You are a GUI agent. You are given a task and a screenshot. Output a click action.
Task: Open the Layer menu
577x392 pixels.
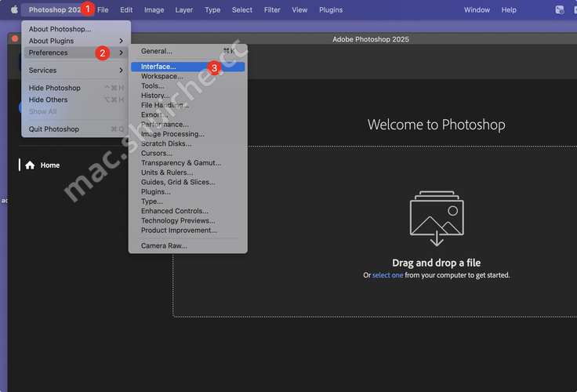tap(183, 10)
